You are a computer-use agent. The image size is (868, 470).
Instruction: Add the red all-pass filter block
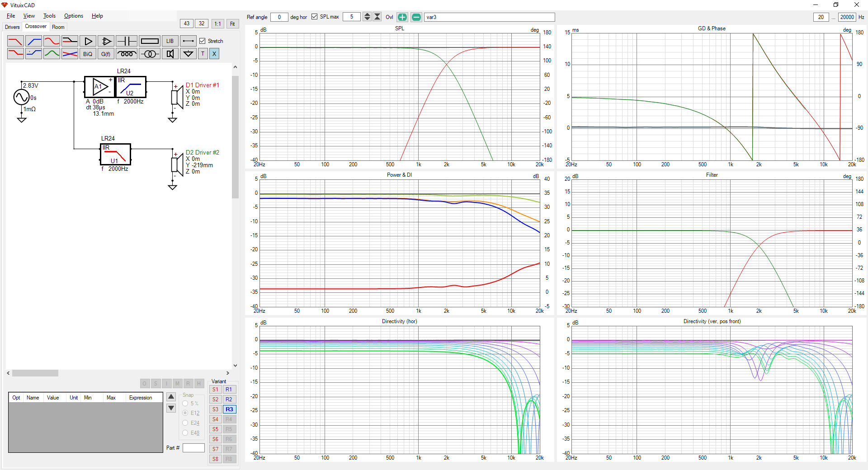pyautogui.click(x=52, y=41)
